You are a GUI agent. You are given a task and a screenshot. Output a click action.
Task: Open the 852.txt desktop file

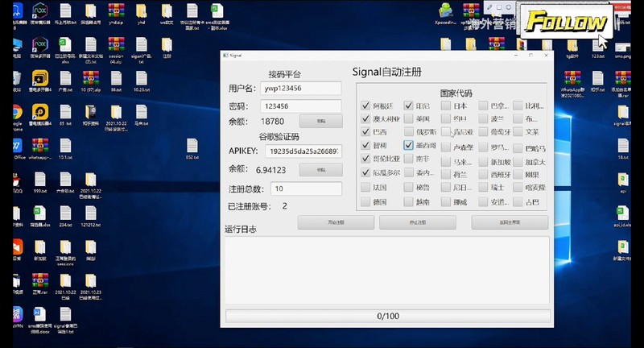[x=192, y=149]
